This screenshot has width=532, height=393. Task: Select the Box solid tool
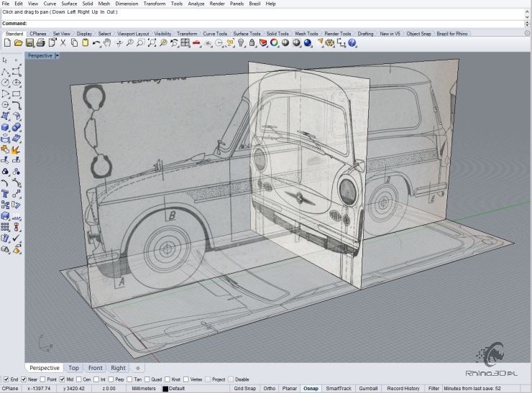point(6,127)
